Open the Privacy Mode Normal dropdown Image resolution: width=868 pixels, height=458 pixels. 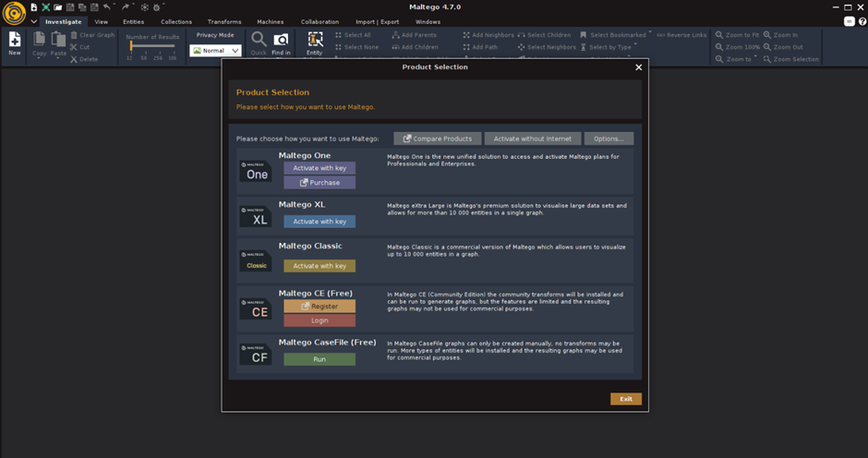tap(215, 51)
